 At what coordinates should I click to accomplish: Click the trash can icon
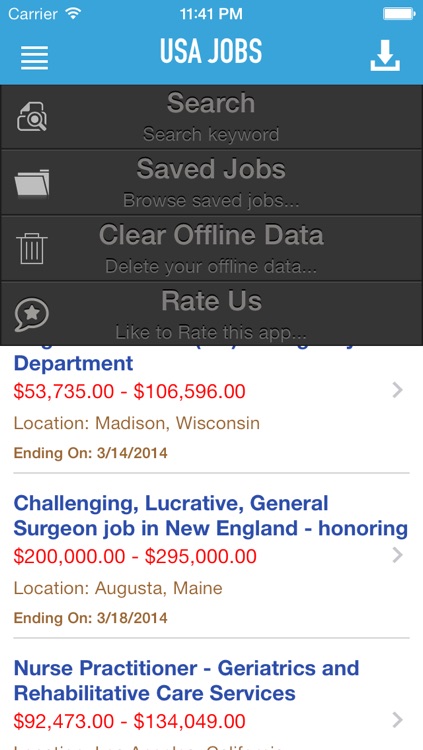pos(32,249)
